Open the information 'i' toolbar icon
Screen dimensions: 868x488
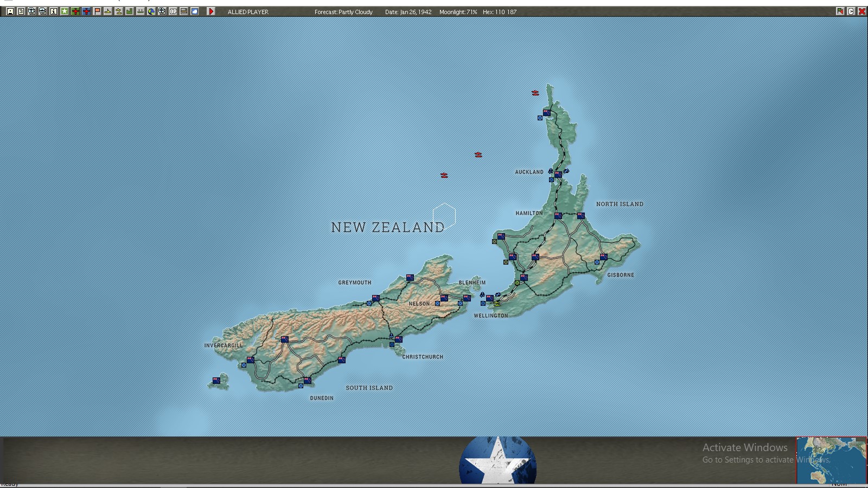(54, 11)
